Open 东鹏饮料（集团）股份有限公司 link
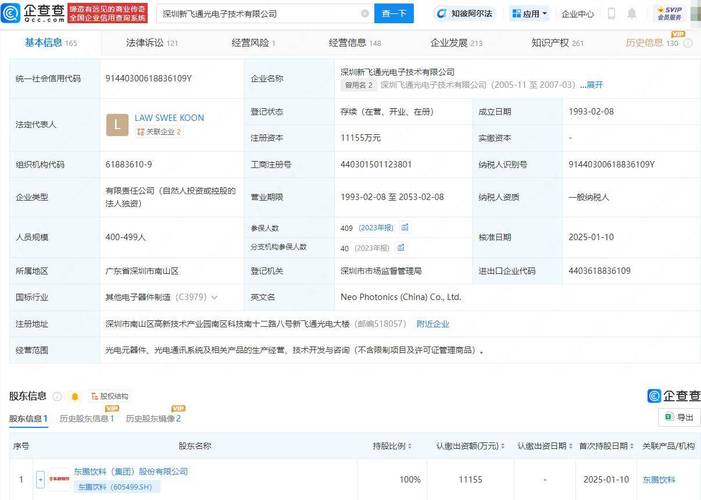Viewport: 701px width, 500px height. point(131,471)
